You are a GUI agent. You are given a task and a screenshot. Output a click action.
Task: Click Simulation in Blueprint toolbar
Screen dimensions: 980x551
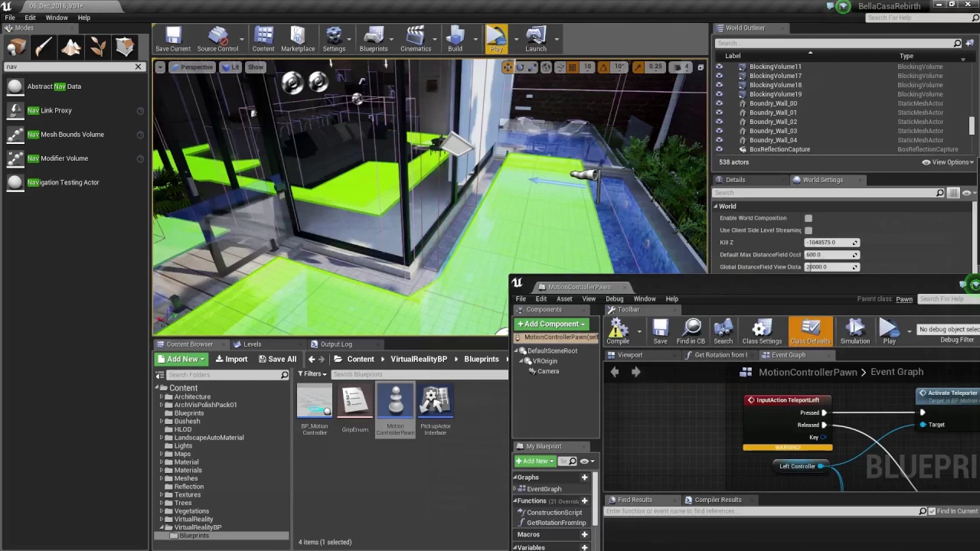coord(854,332)
